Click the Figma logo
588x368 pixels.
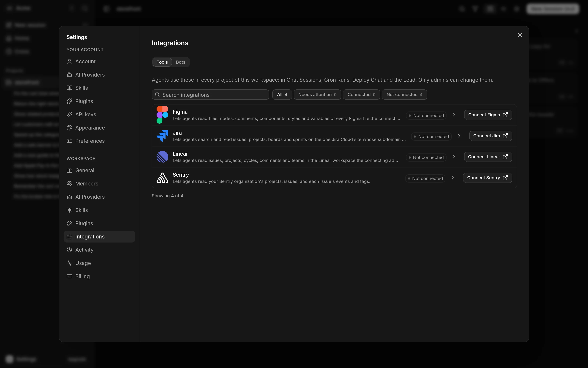(x=162, y=115)
